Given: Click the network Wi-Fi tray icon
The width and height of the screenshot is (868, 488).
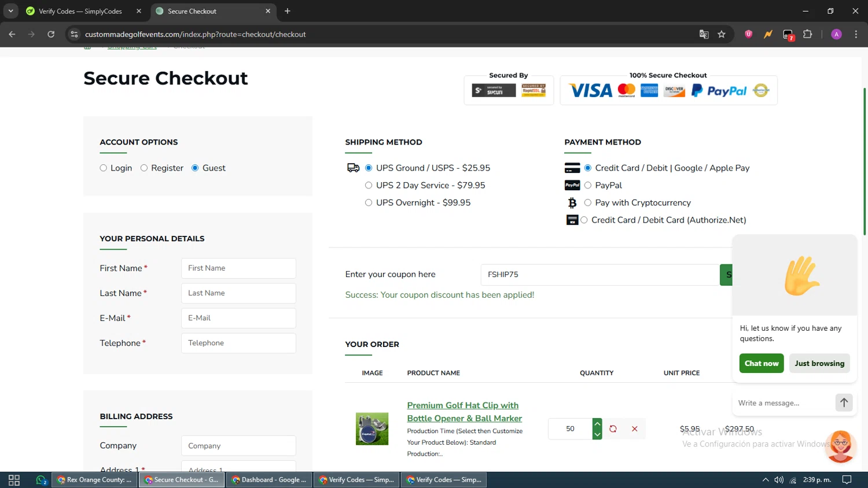Looking at the screenshot, I should pos(793,480).
